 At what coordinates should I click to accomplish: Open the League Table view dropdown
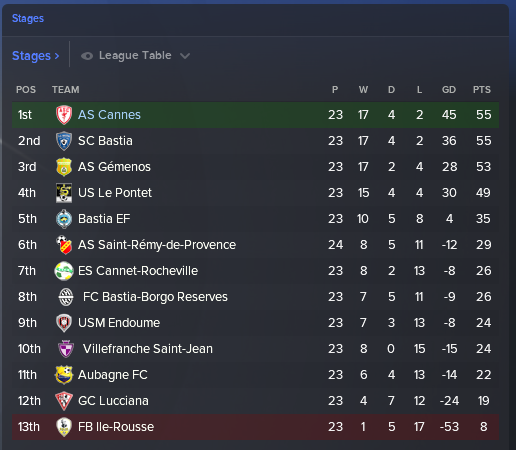point(135,55)
